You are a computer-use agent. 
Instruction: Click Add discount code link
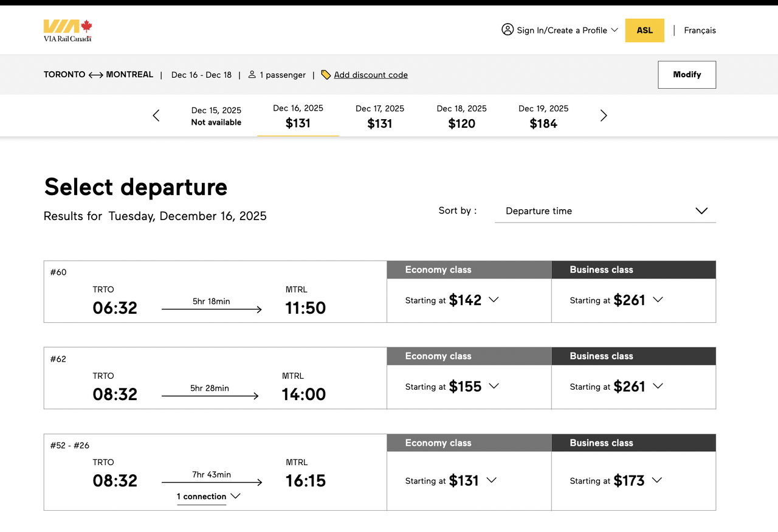click(x=371, y=75)
